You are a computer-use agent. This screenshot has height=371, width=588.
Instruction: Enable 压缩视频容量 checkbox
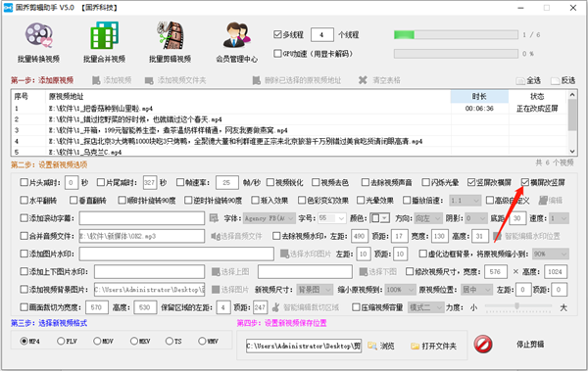coord(356,307)
